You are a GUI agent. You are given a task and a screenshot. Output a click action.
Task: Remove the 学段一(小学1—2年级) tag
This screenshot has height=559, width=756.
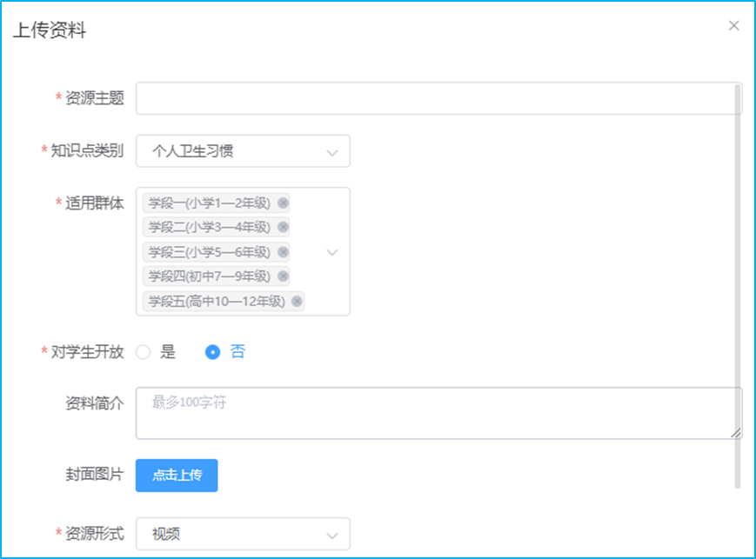283,203
